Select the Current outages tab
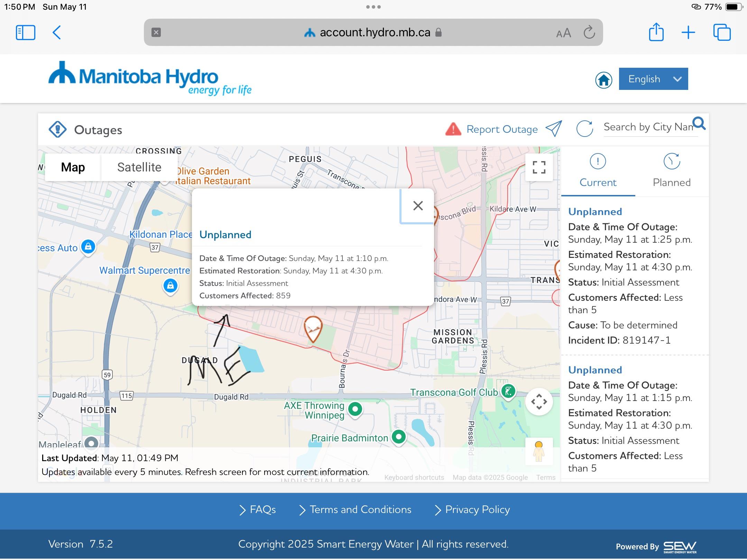The image size is (747, 560). pyautogui.click(x=598, y=171)
